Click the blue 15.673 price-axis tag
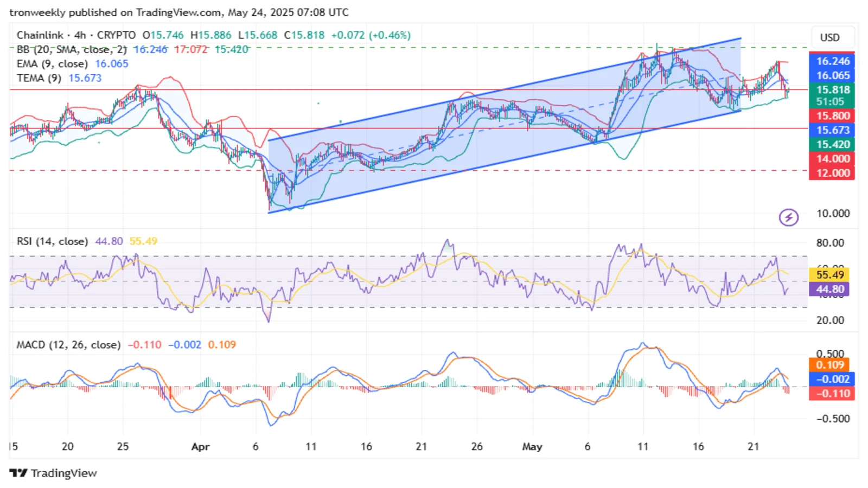The height and width of the screenshot is (488, 868). click(832, 130)
